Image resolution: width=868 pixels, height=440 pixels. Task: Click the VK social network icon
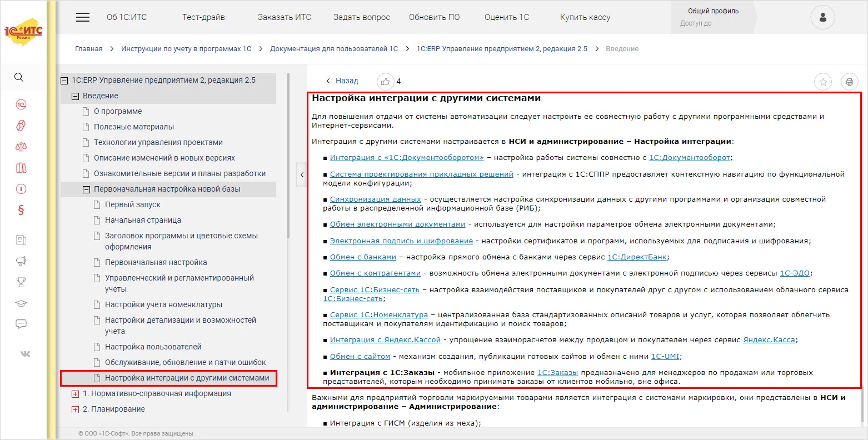tap(26, 354)
